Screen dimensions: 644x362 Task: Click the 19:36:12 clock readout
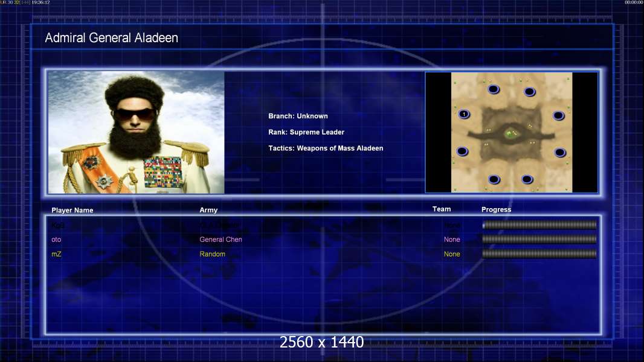(x=40, y=2)
